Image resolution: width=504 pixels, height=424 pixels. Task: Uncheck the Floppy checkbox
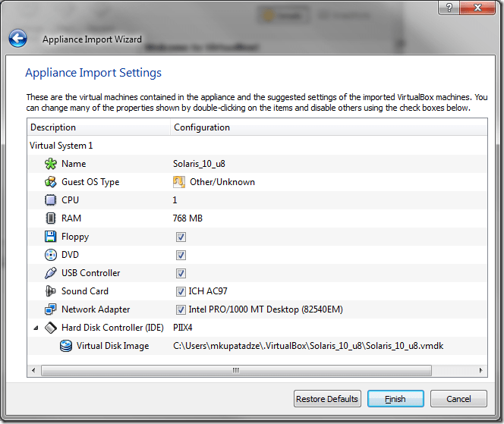coord(181,237)
